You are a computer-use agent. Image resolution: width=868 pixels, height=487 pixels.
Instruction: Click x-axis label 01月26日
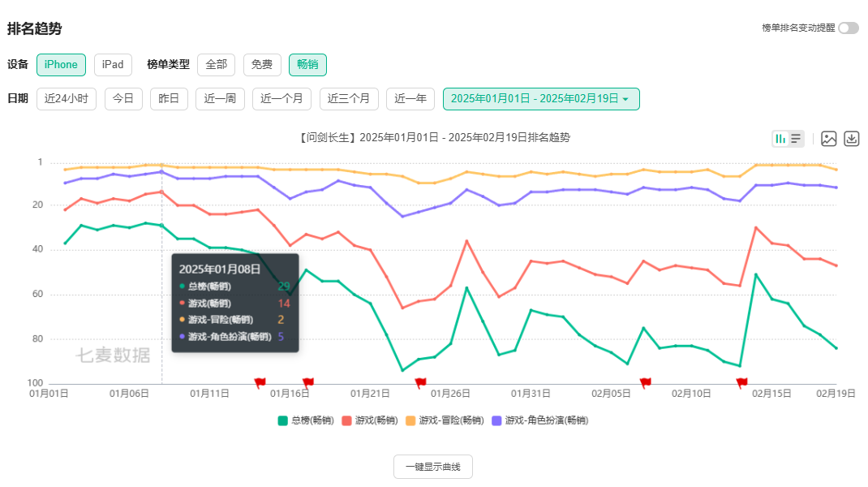450,394
